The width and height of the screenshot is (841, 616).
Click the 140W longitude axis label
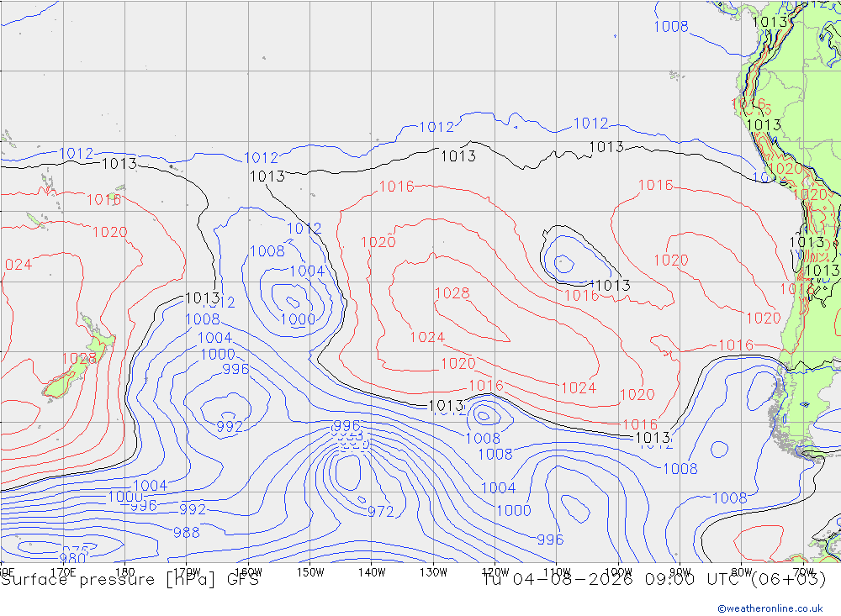[x=372, y=572]
